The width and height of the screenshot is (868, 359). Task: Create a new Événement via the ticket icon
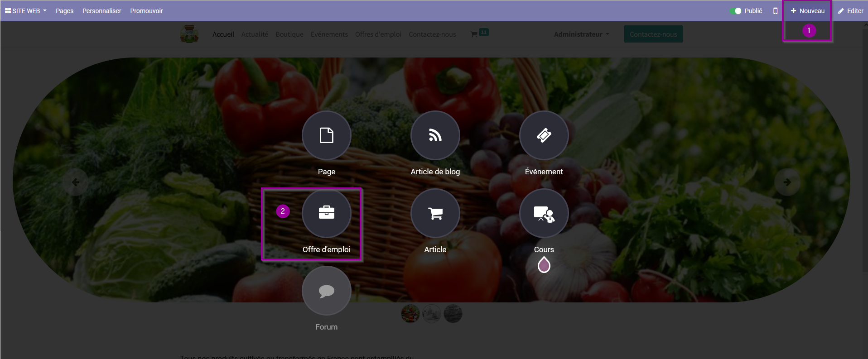(544, 135)
